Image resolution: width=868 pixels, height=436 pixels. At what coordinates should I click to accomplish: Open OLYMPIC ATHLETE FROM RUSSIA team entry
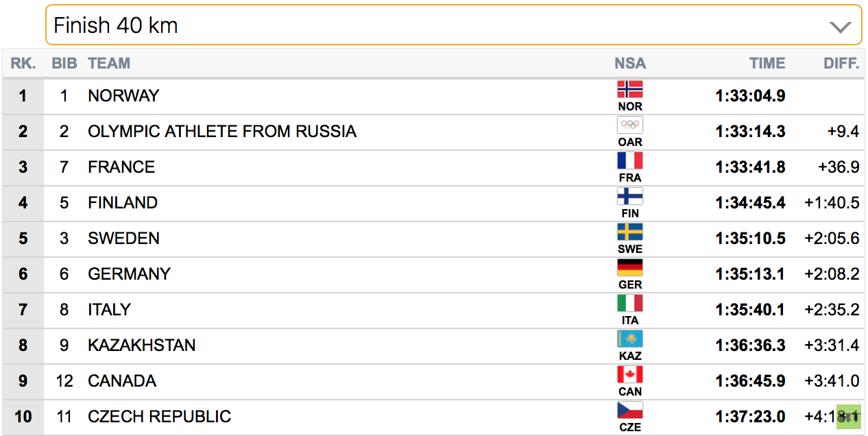click(222, 132)
